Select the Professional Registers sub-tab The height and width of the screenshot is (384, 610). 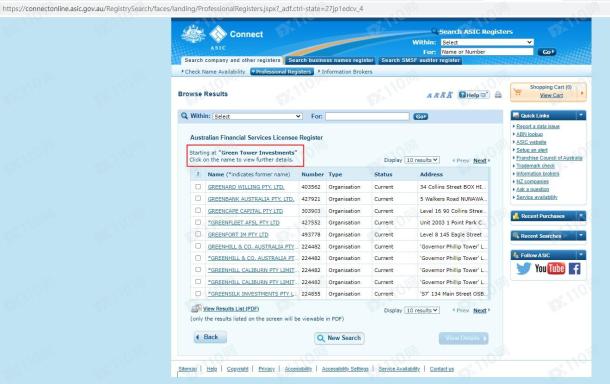282,72
